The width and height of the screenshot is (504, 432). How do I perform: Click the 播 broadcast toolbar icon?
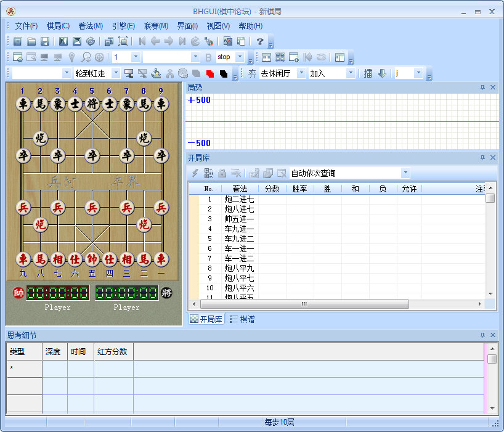click(x=368, y=73)
